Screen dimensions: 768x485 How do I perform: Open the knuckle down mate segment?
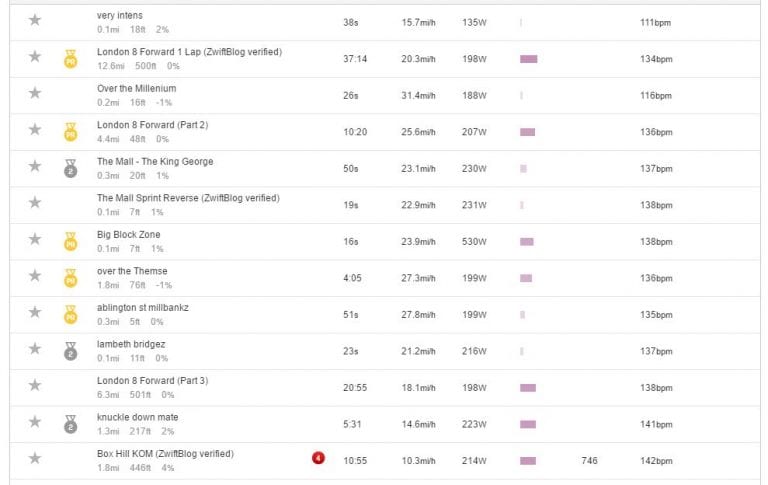[138, 417]
